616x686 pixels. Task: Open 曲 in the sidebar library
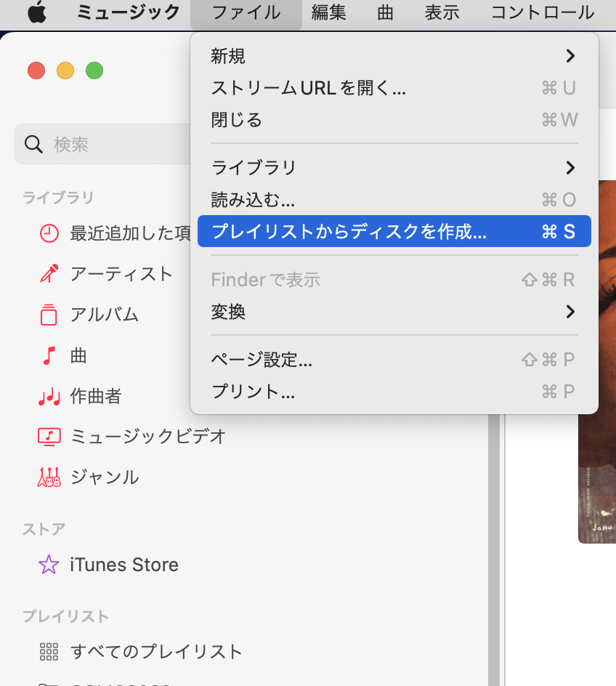pos(78,355)
